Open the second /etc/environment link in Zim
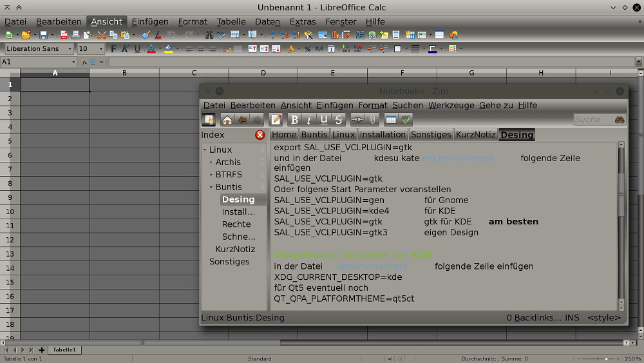The width and height of the screenshot is (644, 363). 372,266
